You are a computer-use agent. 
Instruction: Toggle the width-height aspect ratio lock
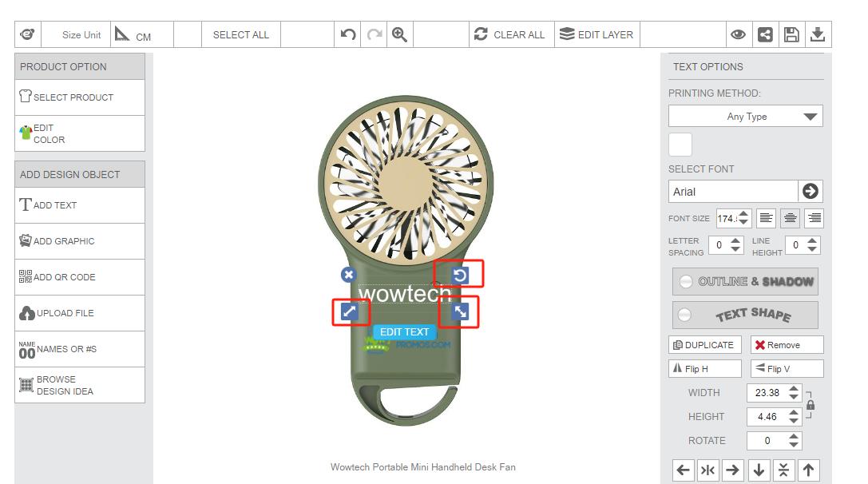[811, 405]
